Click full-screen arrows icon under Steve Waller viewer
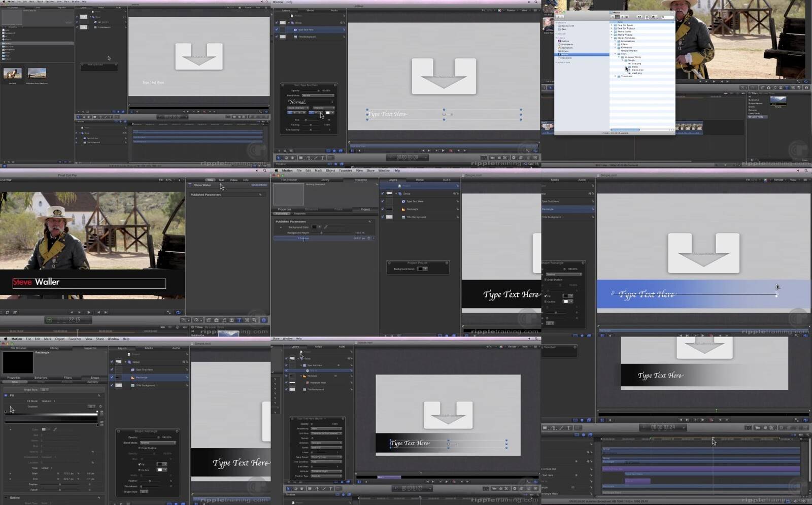The height and width of the screenshot is (505, 812). [169, 312]
